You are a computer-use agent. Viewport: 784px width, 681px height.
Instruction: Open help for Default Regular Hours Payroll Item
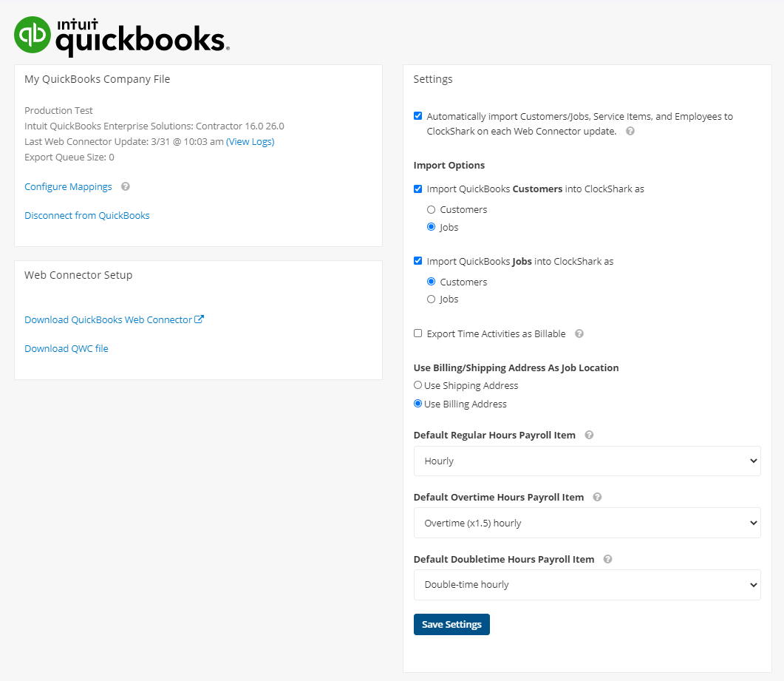pyautogui.click(x=589, y=435)
